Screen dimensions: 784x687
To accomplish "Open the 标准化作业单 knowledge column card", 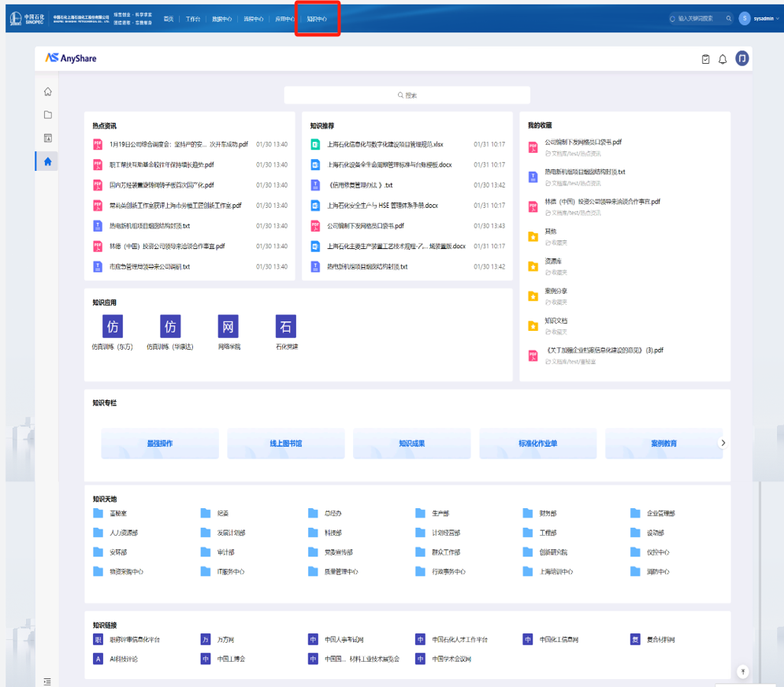I will pos(537,444).
